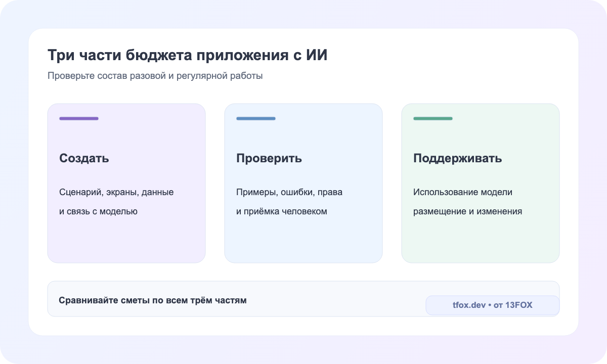Click "Сравнивайте сметы по всем трём частям"
The image size is (607, 364).
[x=153, y=300]
